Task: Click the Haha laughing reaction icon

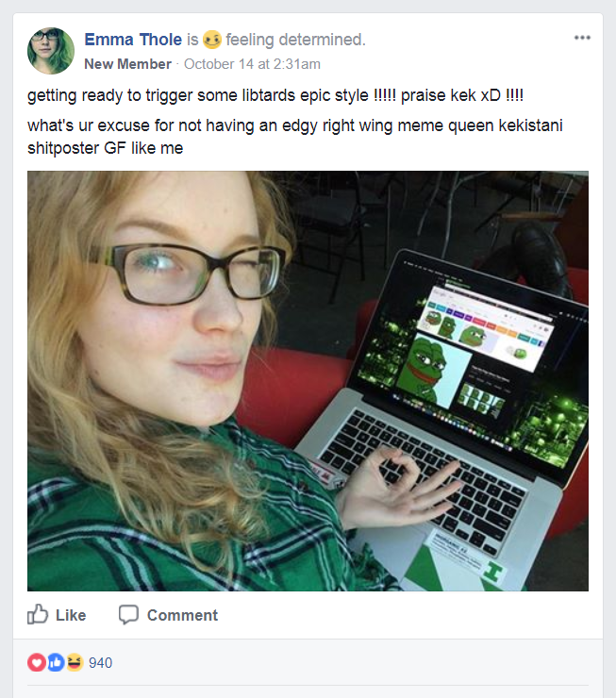Action: 75,662
